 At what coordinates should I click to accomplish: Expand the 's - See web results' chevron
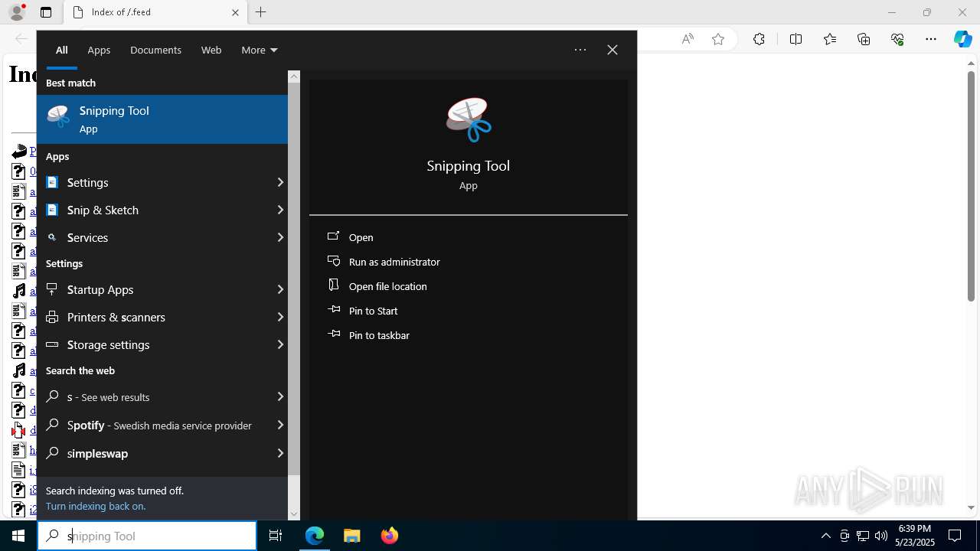(x=280, y=396)
